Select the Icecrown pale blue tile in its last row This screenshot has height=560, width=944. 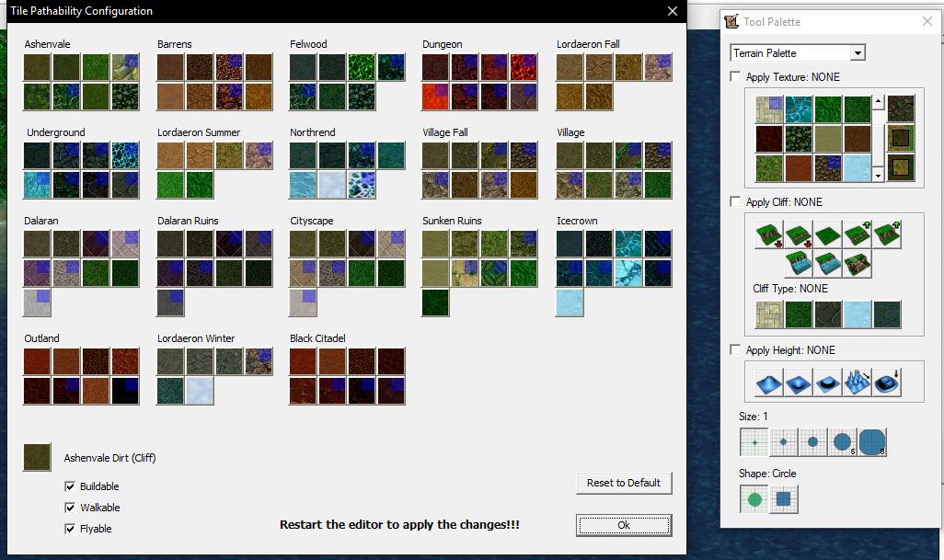[570, 303]
